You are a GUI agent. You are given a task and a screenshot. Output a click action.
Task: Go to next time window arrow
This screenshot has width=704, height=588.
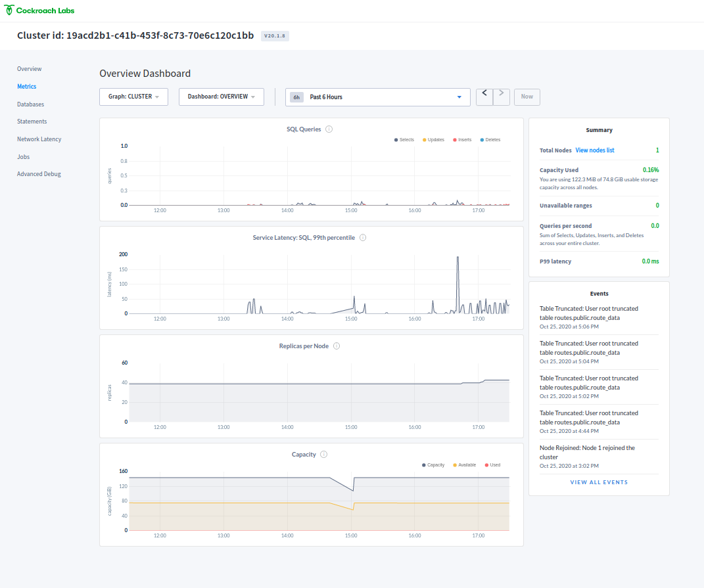pyautogui.click(x=502, y=97)
